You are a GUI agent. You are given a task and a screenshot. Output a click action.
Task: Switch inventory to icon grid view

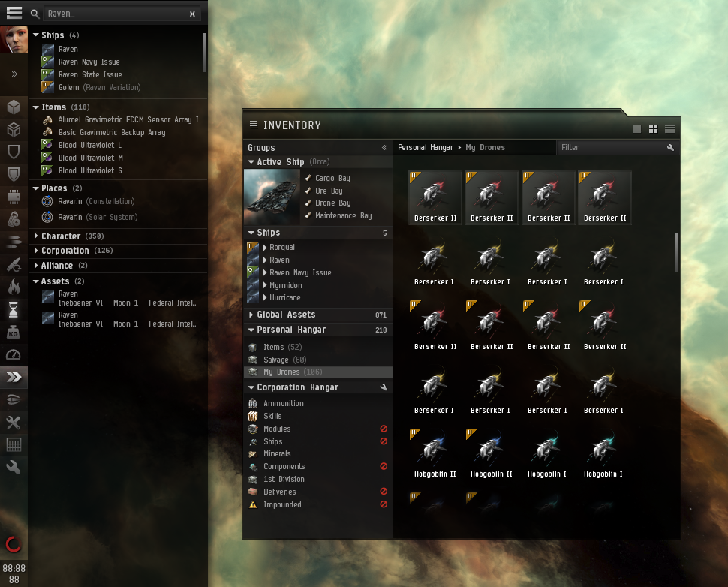coord(653,129)
